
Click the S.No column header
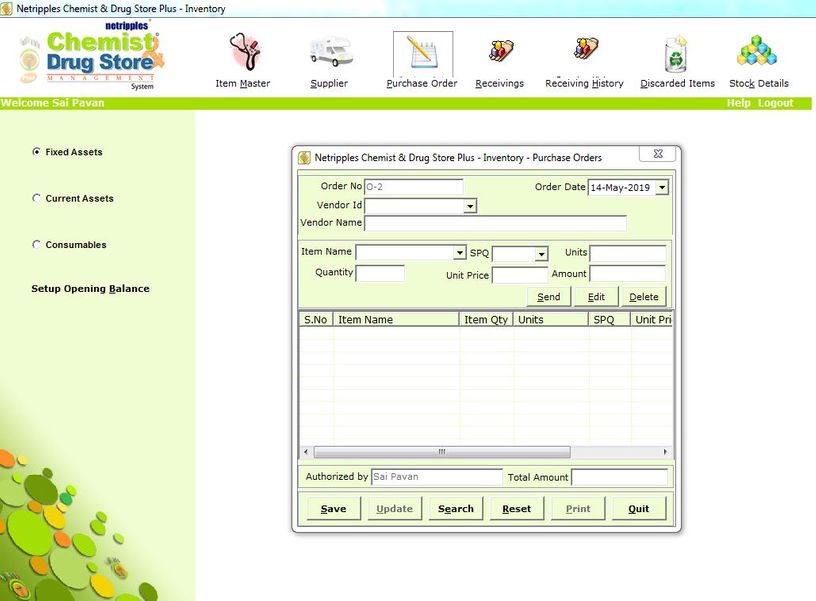click(x=316, y=319)
